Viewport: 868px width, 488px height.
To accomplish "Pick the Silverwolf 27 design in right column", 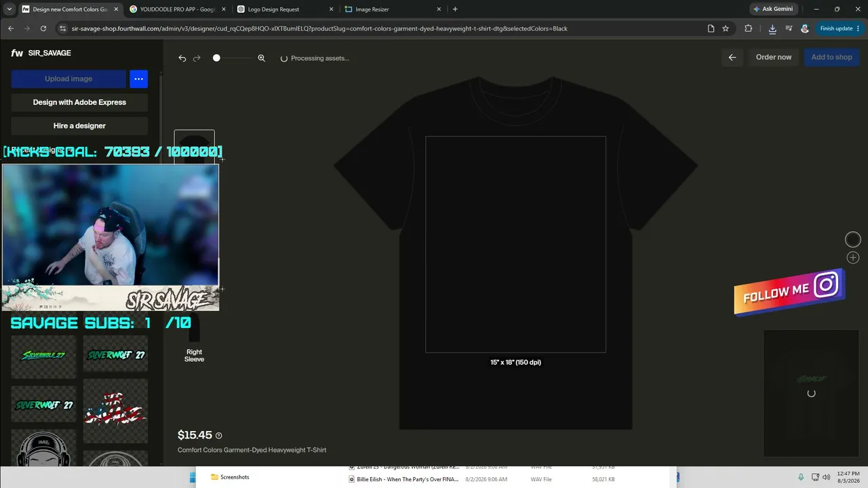I will point(115,356).
